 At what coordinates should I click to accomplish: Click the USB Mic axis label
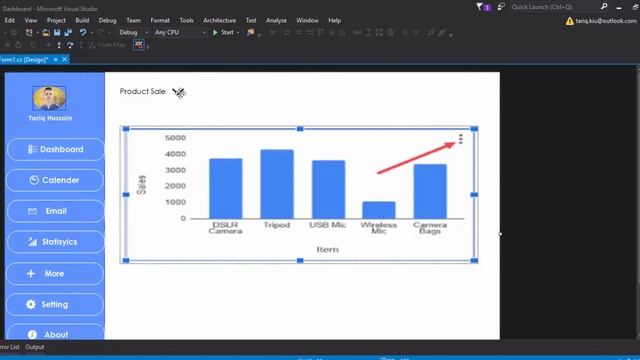[x=327, y=225]
